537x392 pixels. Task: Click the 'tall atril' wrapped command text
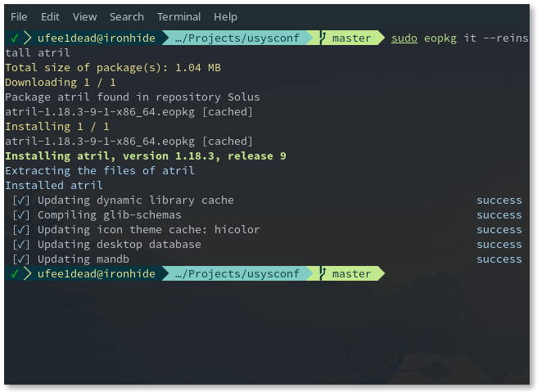[x=38, y=52]
